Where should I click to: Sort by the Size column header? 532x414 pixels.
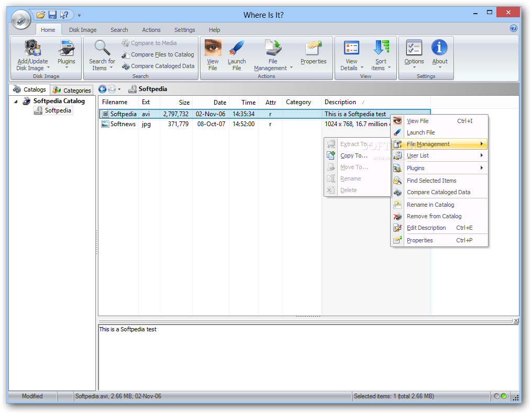176,103
